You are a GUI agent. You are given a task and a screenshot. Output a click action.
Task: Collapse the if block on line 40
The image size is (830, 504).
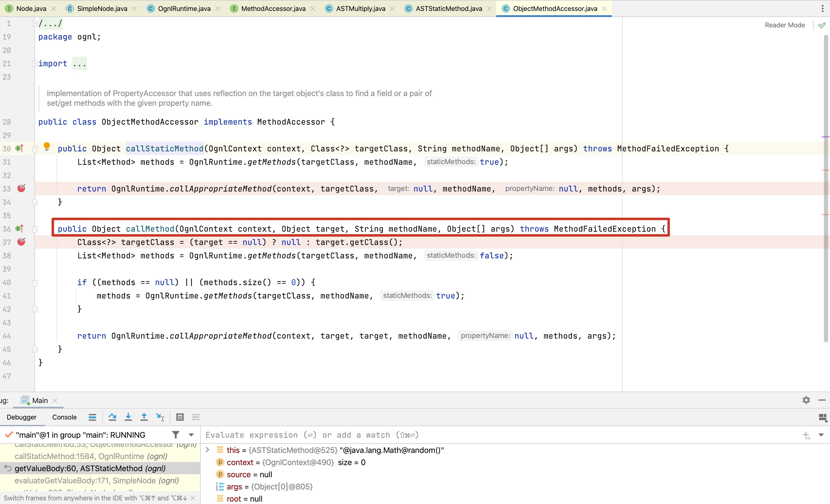(34, 283)
